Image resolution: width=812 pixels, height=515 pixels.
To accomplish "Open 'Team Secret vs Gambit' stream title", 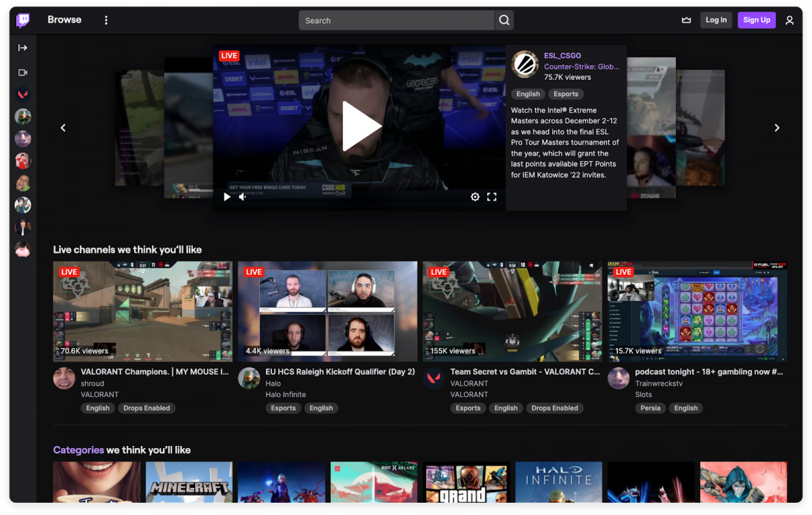I will pos(525,372).
